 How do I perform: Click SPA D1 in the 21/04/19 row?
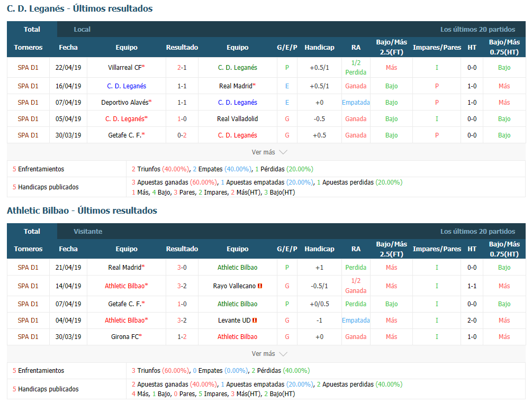(28, 268)
